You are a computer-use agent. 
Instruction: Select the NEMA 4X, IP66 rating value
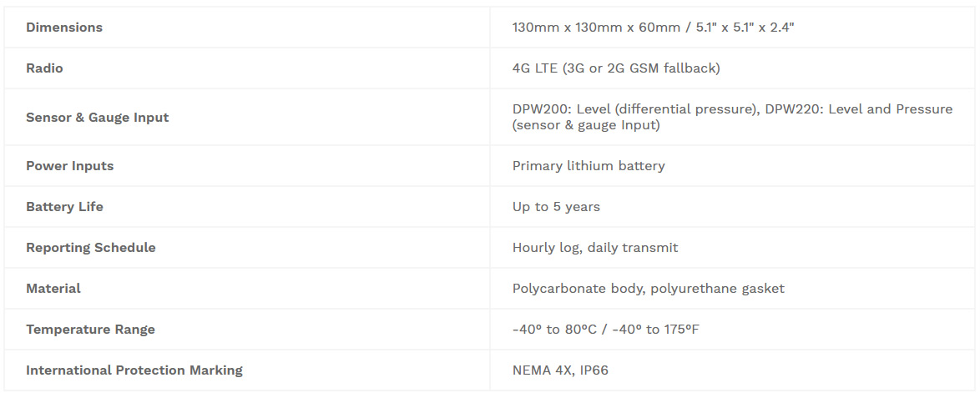560,370
